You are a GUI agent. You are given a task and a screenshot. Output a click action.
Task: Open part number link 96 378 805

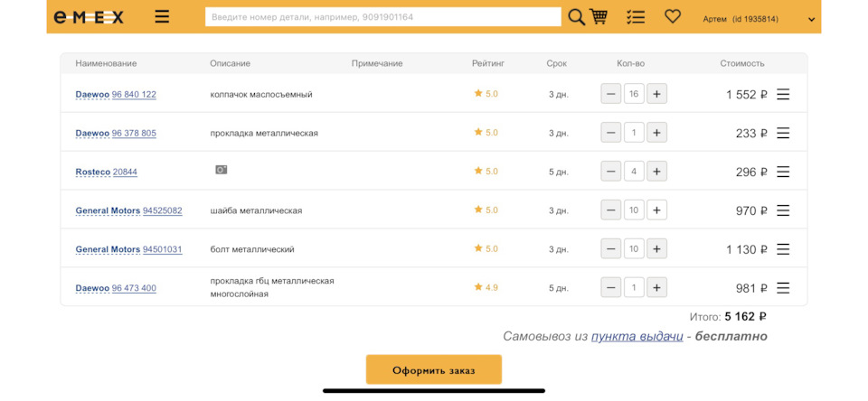(x=134, y=134)
